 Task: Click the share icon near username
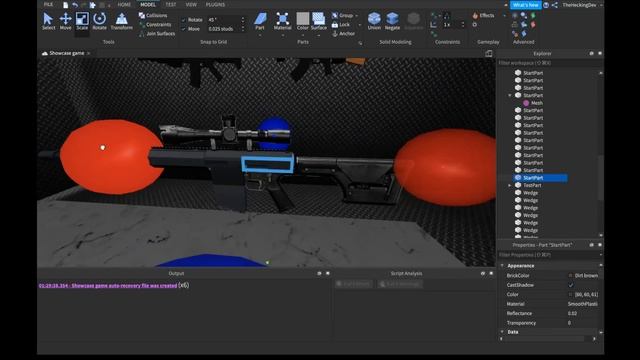[x=555, y=5]
